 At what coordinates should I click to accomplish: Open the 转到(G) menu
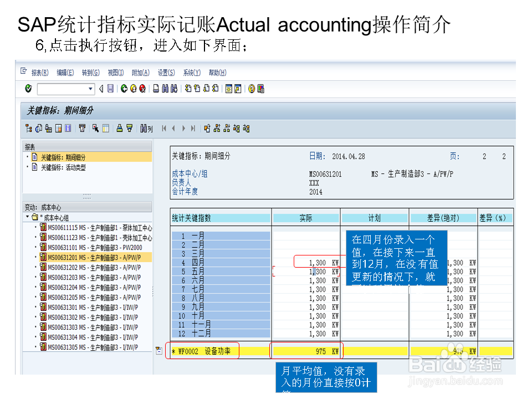pos(90,73)
